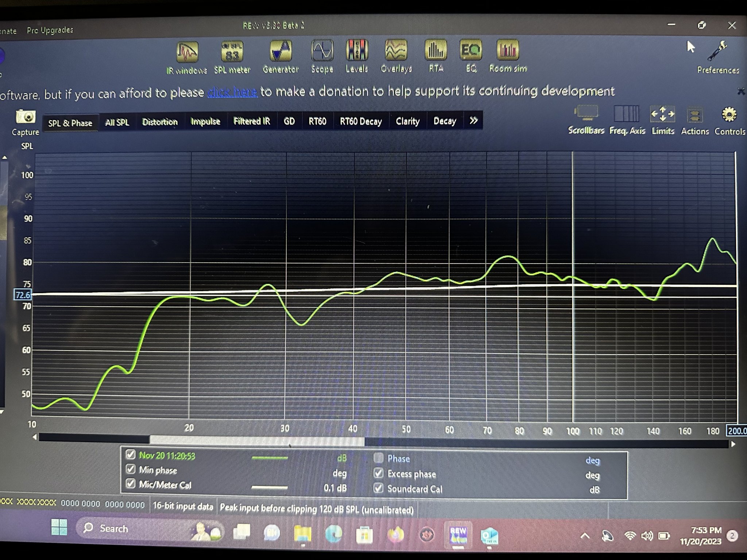This screenshot has height=560, width=747.
Task: Open the IR windows tool
Action: click(187, 58)
